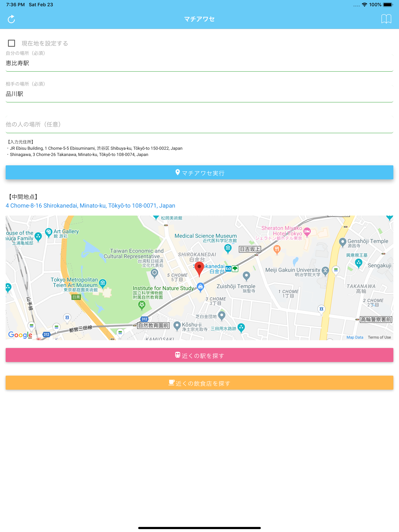The height and width of the screenshot is (532, 399).
Task: Select the Shirokanedai metro station icon
Action: coord(228,269)
